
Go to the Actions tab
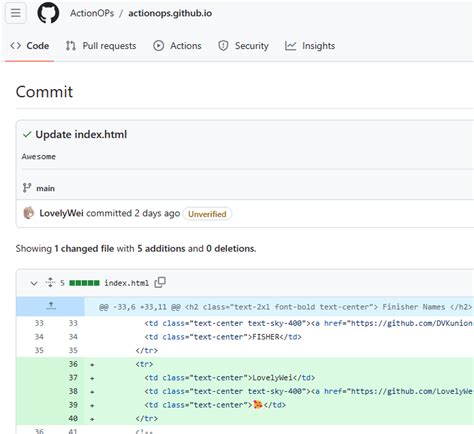coord(177,46)
